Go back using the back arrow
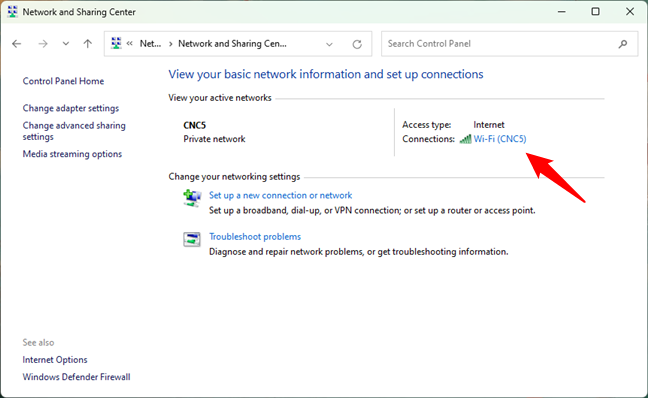The image size is (648, 398). [17, 44]
